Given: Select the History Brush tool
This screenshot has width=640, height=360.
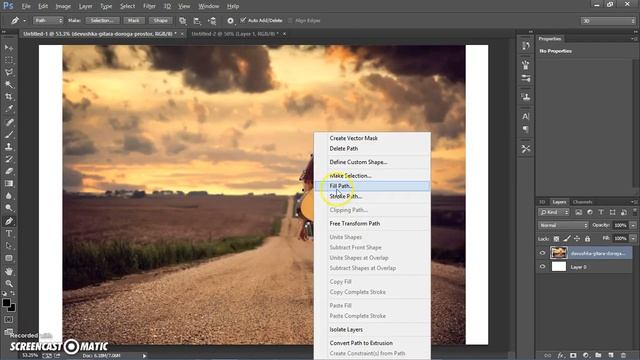Looking at the screenshot, I should 9,159.
